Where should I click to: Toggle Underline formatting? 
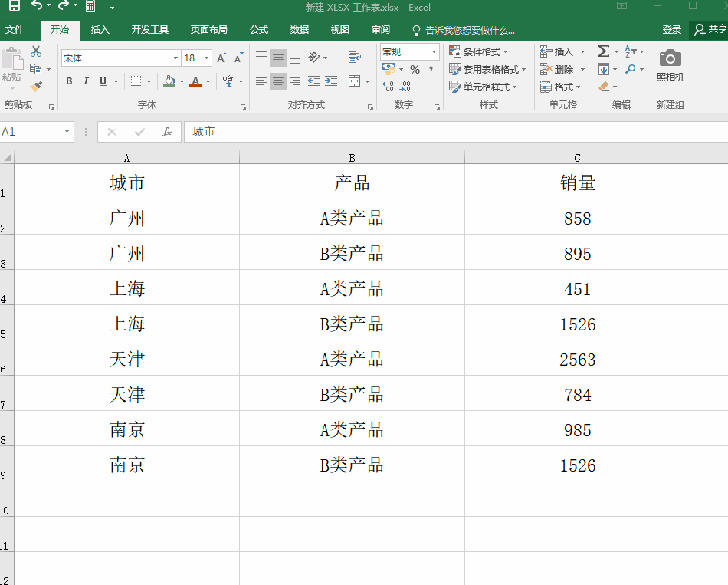(x=103, y=81)
